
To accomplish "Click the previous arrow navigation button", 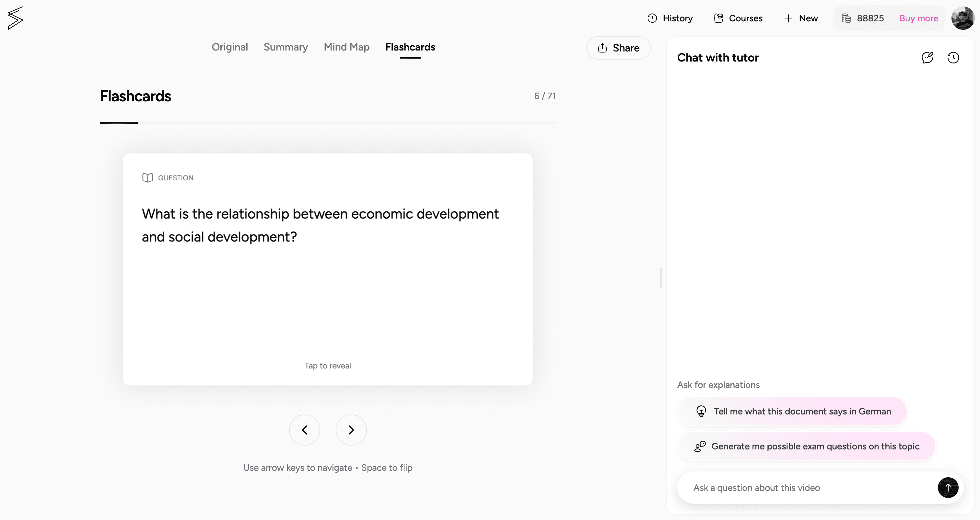I will tap(305, 429).
